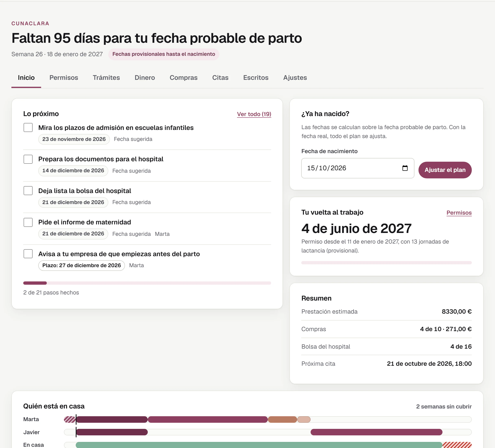The width and height of the screenshot is (495, 448).
Task: Open the Citas tab
Action: point(220,78)
